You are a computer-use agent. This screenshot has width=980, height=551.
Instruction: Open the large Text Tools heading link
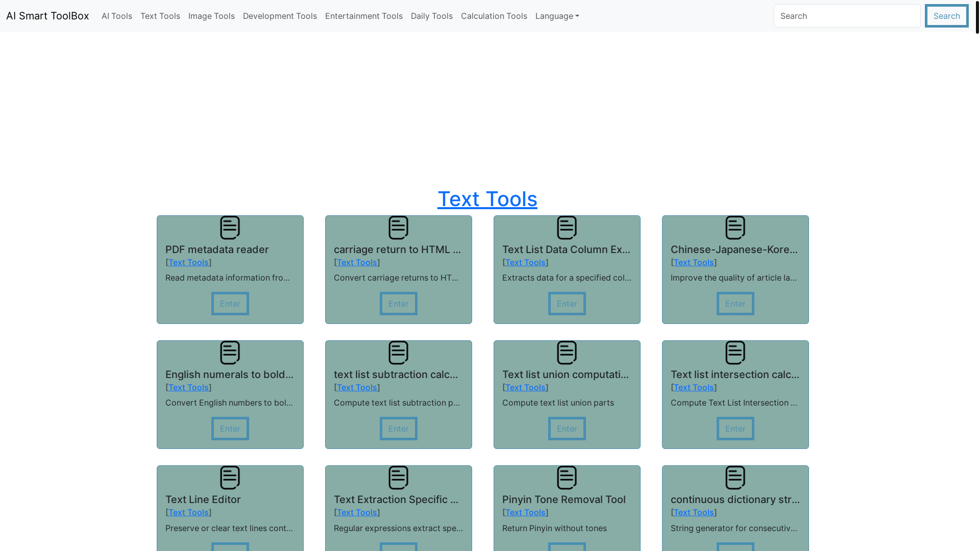487,198
